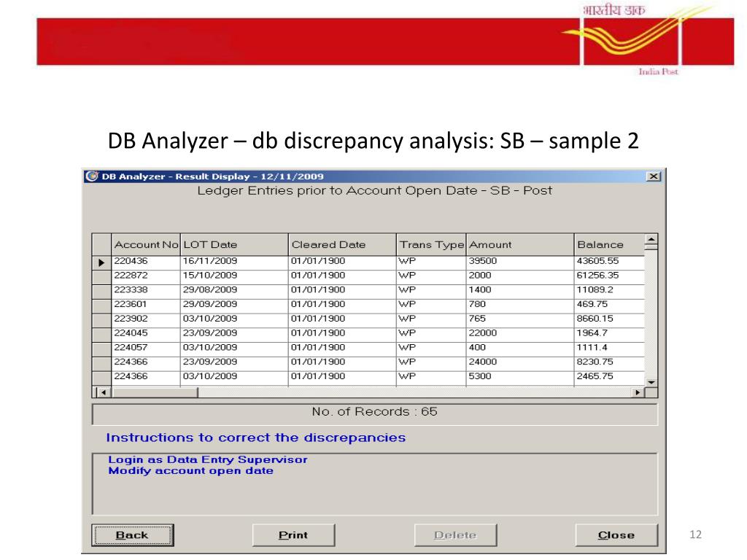Click the Ledger Entries prior to Account heading
This screenshot has width=747, height=560.
[375, 191]
